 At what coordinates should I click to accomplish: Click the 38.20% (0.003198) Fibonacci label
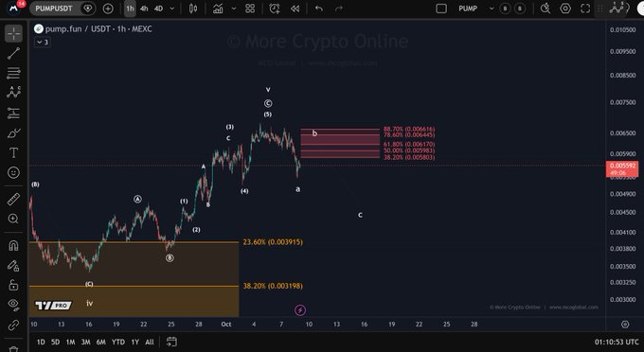pos(273,286)
